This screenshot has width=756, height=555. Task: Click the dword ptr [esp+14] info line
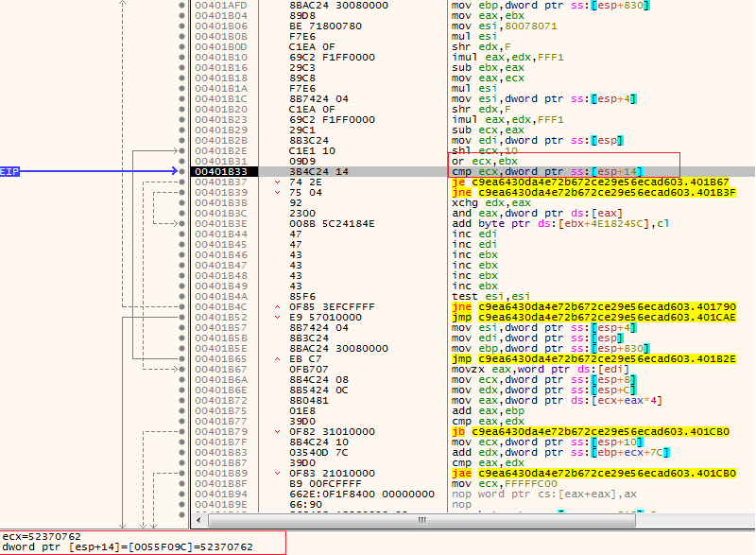pyautogui.click(x=127, y=547)
